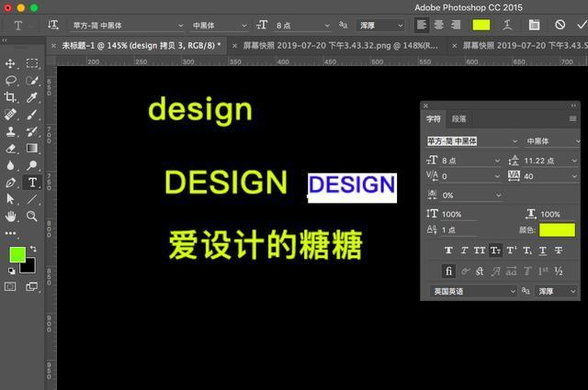Reset default foreground and background colors
The width and height of the screenshot is (588, 390).
(11, 271)
